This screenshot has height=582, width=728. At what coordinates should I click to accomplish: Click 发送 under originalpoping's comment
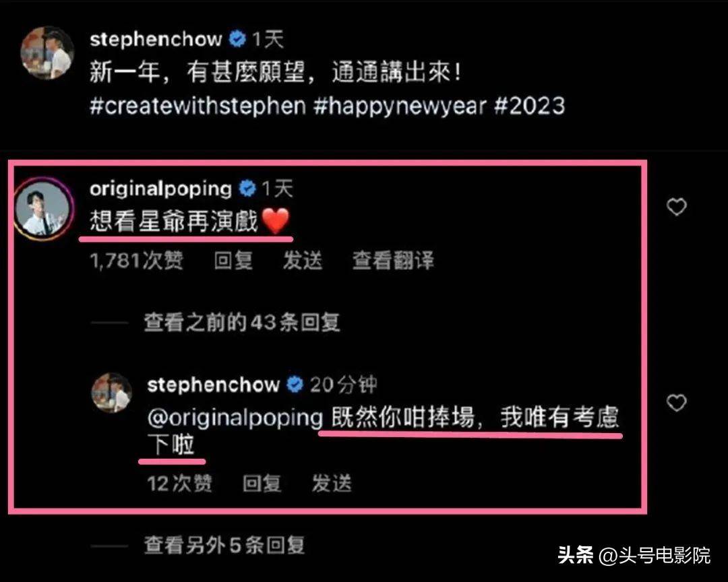pos(303,260)
